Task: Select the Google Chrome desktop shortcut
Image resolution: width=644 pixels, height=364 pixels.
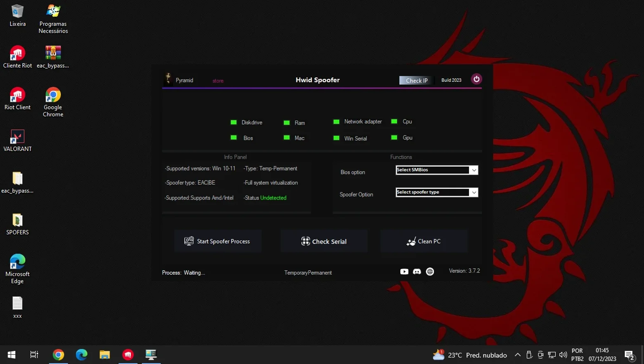Action: click(53, 102)
